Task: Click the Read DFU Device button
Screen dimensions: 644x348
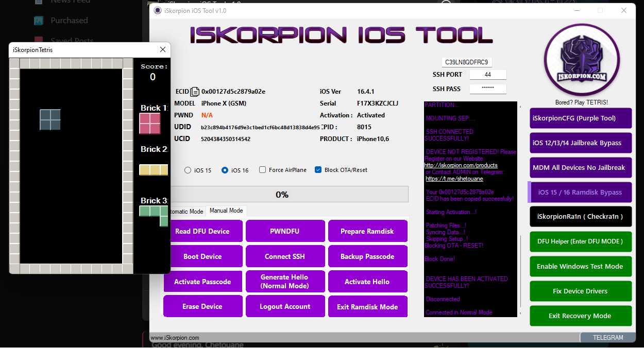Action: click(x=202, y=231)
